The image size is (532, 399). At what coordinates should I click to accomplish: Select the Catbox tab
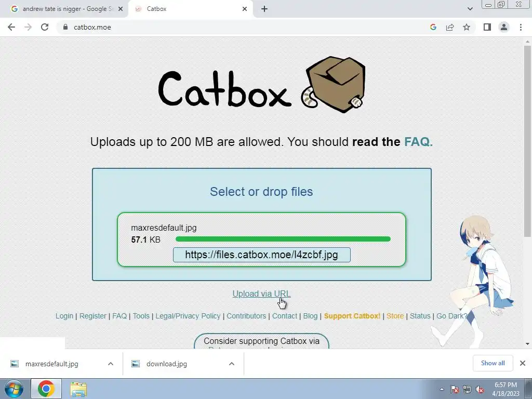coord(190,9)
